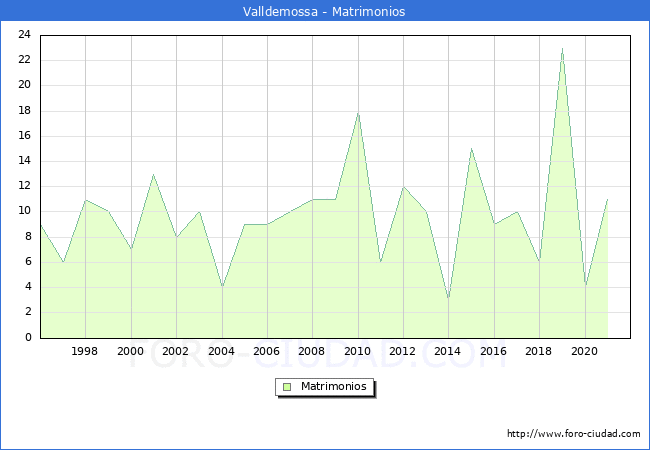Open the foro-ciudad.com URL link
The width and height of the screenshot is (650, 450).
tap(574, 434)
